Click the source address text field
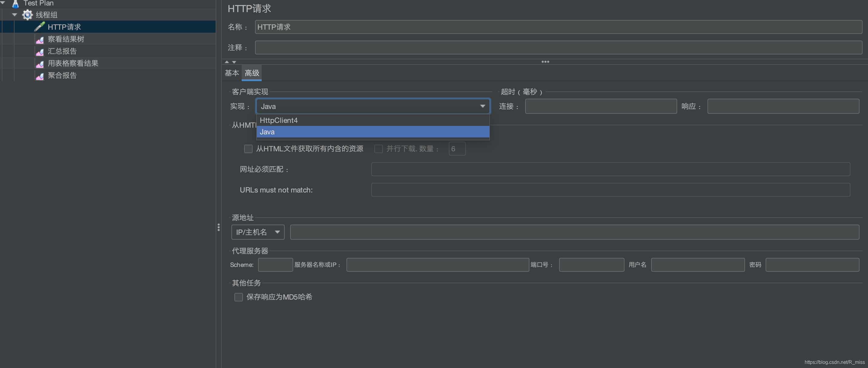 tap(575, 232)
